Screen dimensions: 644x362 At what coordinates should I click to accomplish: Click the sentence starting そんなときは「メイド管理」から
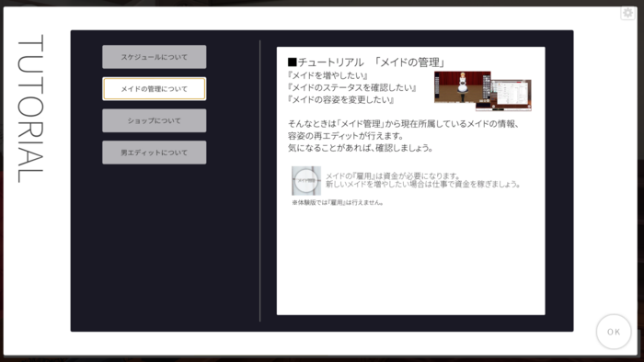pyautogui.click(x=403, y=124)
